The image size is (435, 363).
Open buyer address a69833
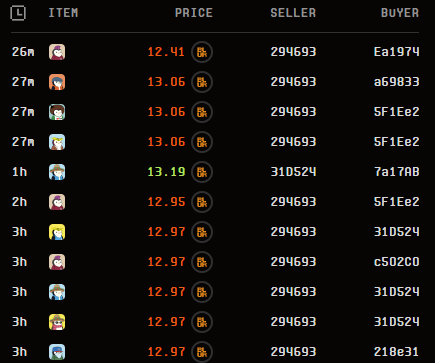pos(396,82)
